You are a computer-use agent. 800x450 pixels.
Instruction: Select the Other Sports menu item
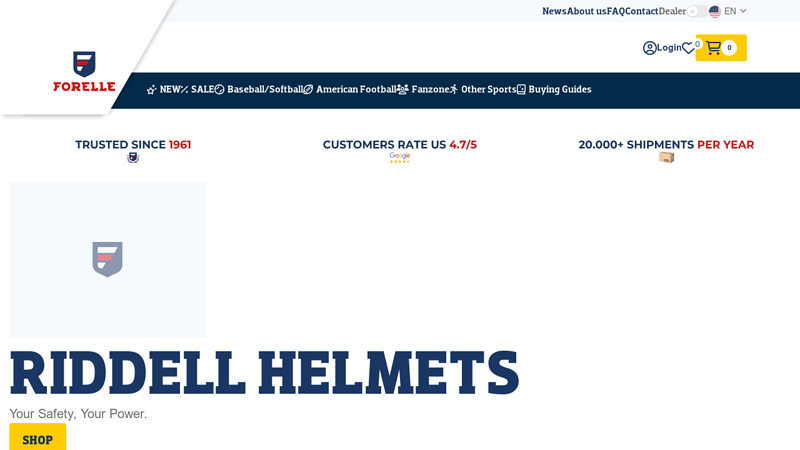point(482,89)
